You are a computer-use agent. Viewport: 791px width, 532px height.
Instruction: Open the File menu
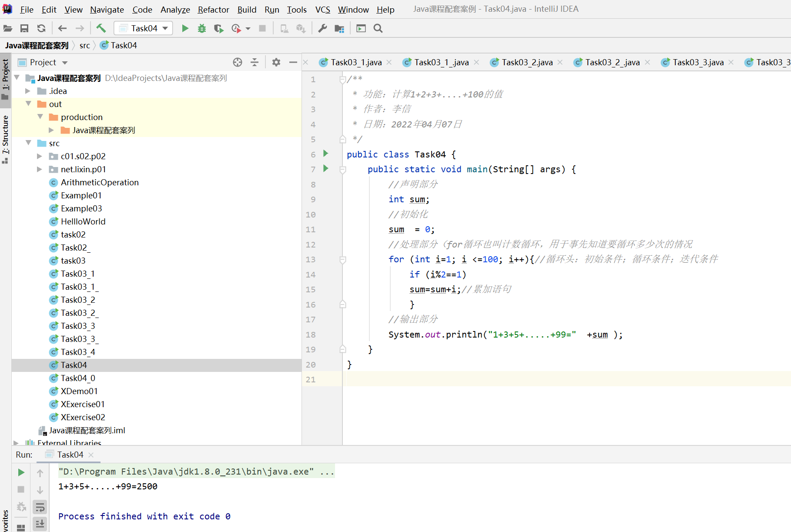pos(27,10)
